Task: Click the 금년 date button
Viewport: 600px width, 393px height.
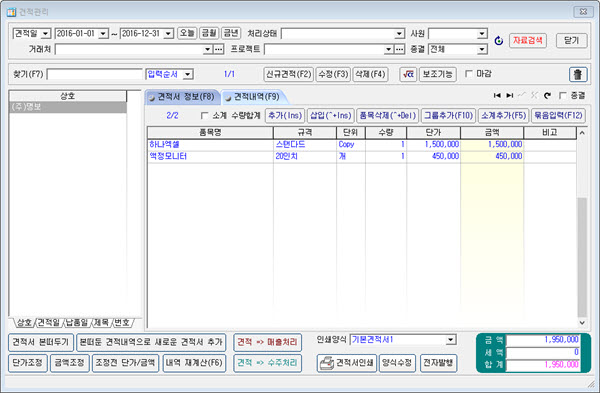Action: click(x=231, y=33)
